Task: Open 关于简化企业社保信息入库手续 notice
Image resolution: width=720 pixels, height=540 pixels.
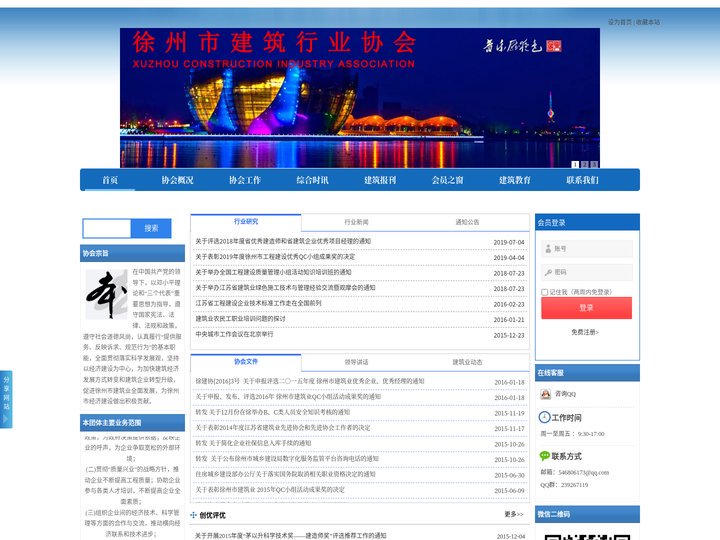Action: click(253, 444)
